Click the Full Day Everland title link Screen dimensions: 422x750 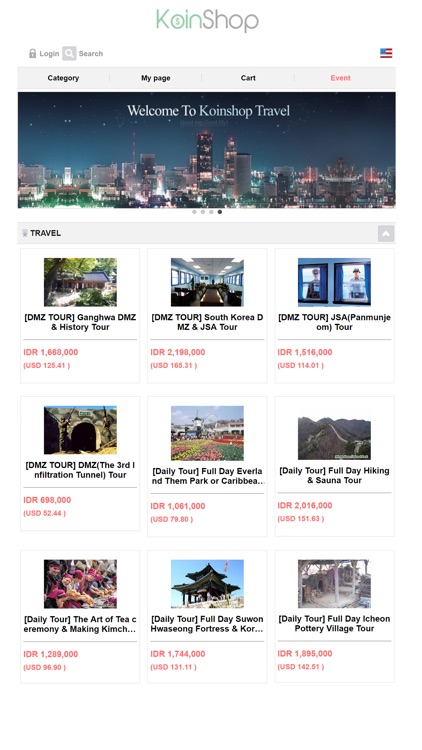207,476
